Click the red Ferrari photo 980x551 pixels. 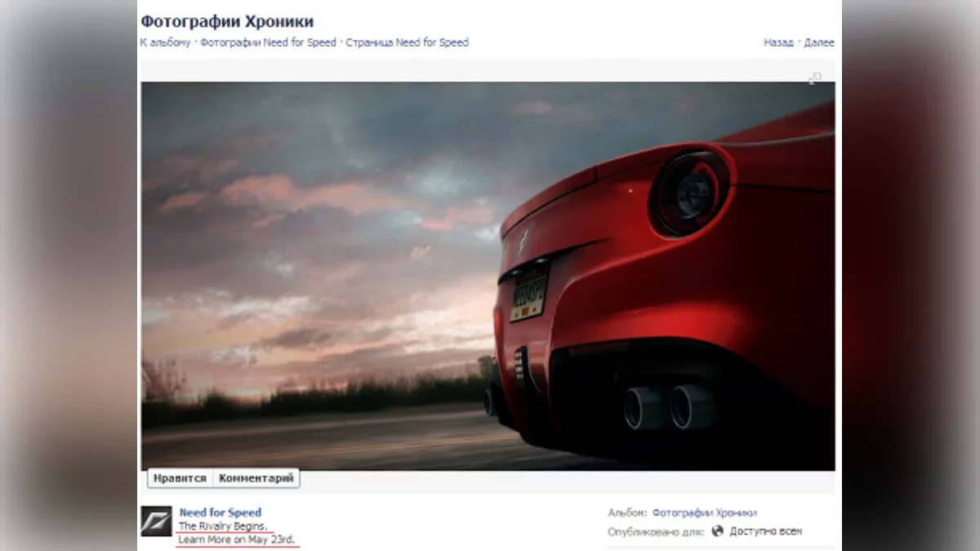tap(488, 276)
